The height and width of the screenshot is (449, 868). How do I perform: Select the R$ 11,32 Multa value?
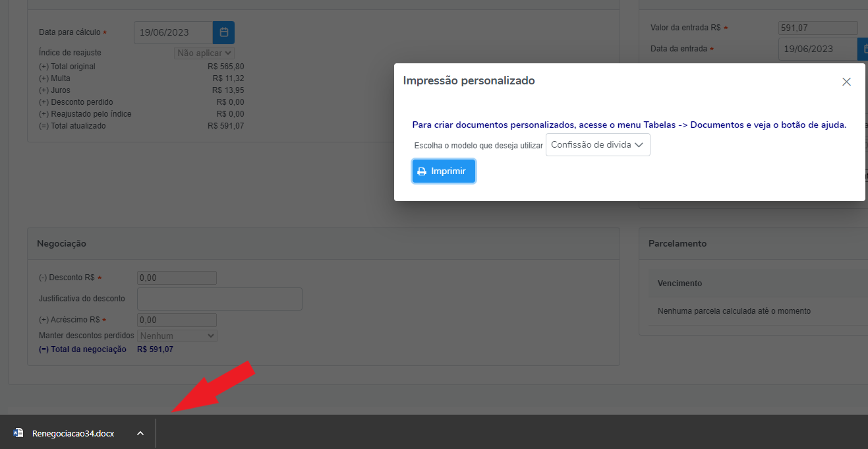point(228,78)
